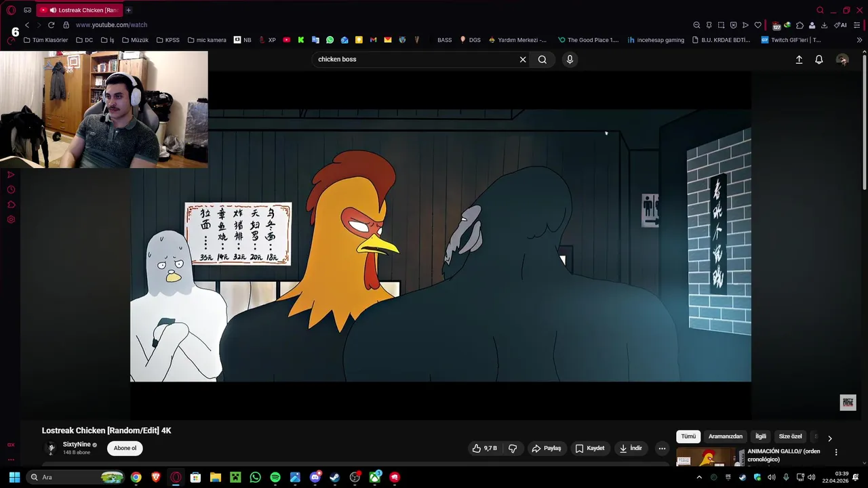Image resolution: width=868 pixels, height=488 pixels.
Task: Open Steam from the taskbar
Action: pos(335,477)
